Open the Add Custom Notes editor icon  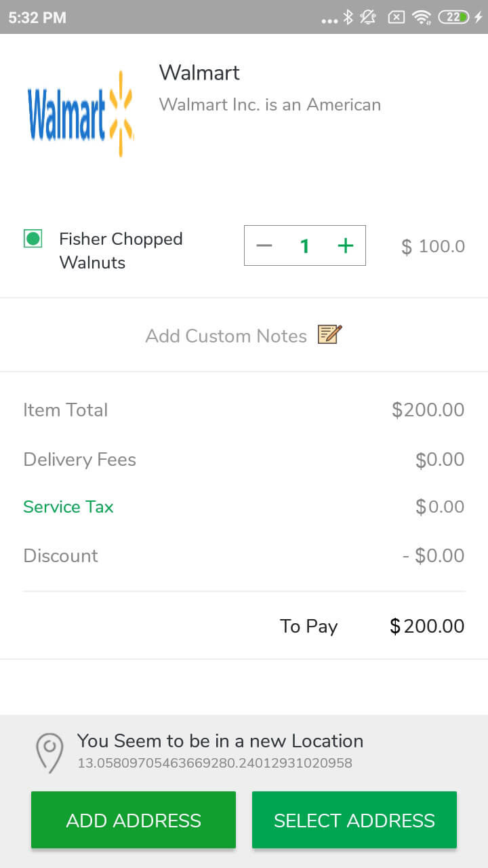[x=330, y=334]
